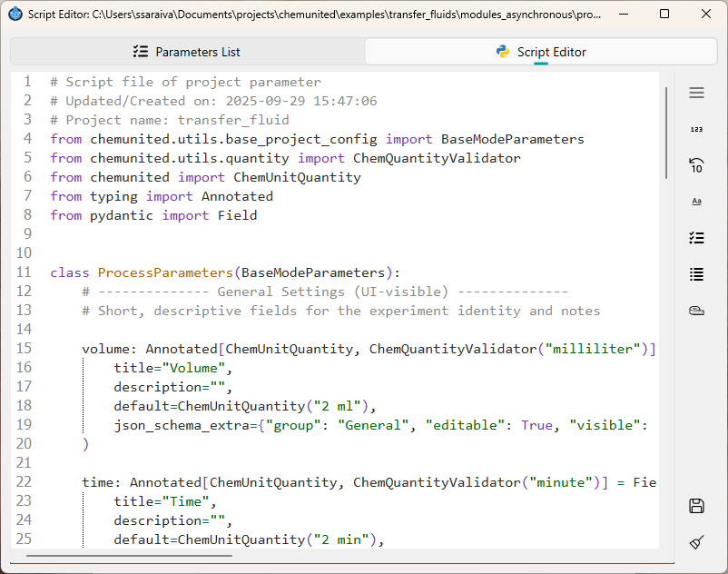728x574 pixels.
Task: Click 'json_schema_extra' on line 19
Action: (182, 425)
